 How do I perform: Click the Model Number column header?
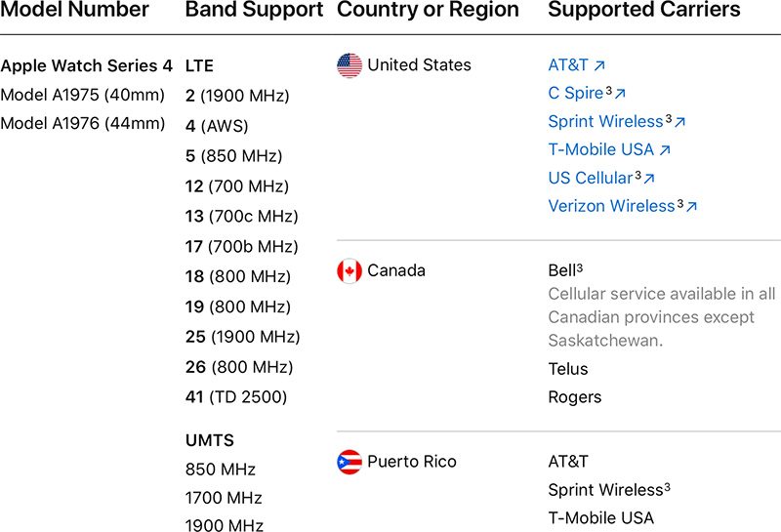coord(75,11)
